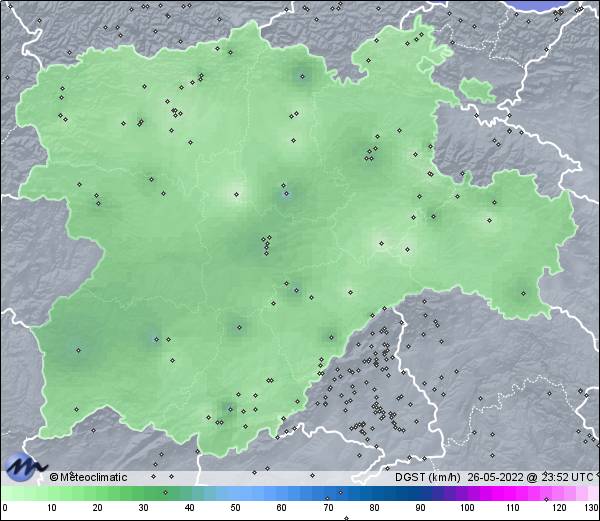
Task: Click the 30 label on the wind scale
Action: tap(143, 508)
